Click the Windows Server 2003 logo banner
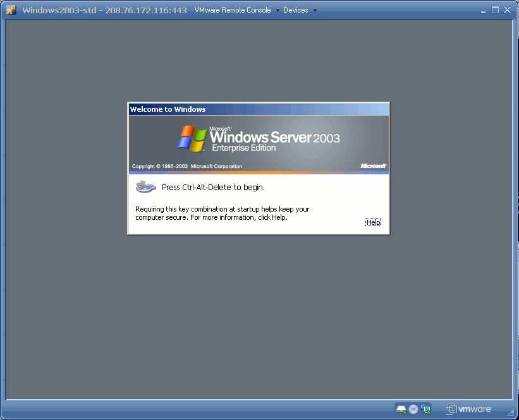This screenshot has height=420, width=519. pos(259,143)
